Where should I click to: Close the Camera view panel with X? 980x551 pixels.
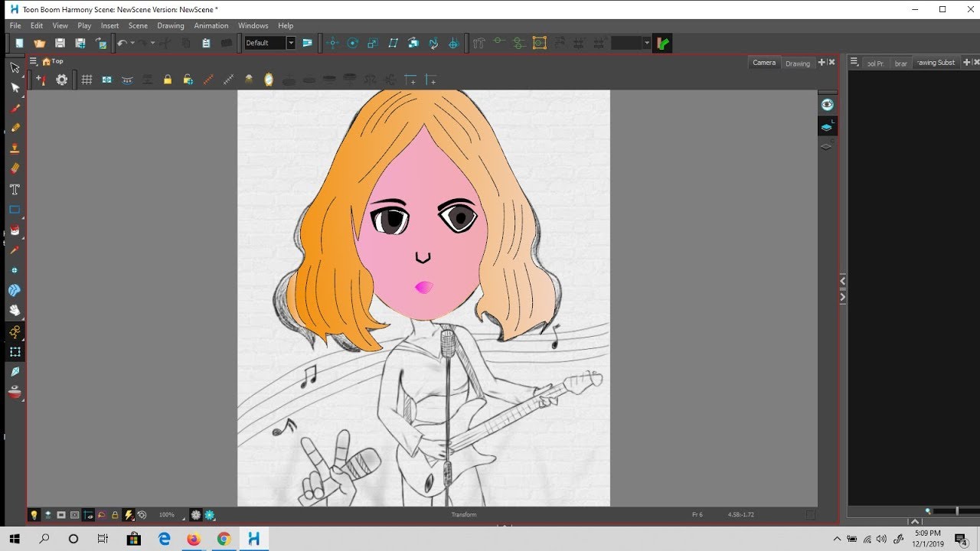pos(832,63)
